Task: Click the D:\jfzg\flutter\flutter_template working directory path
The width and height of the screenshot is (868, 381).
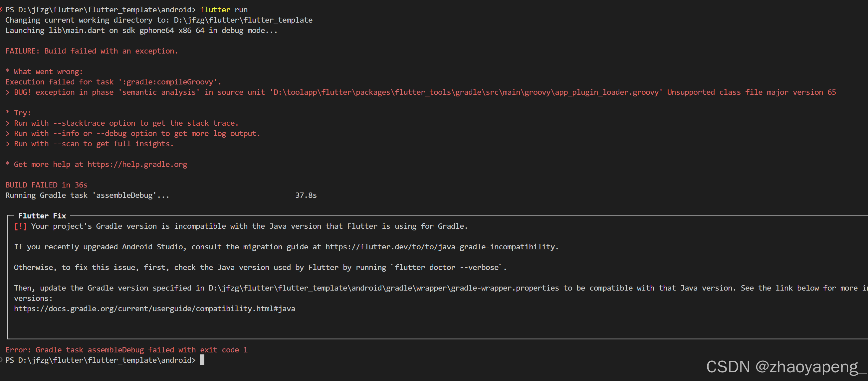Action: point(243,20)
